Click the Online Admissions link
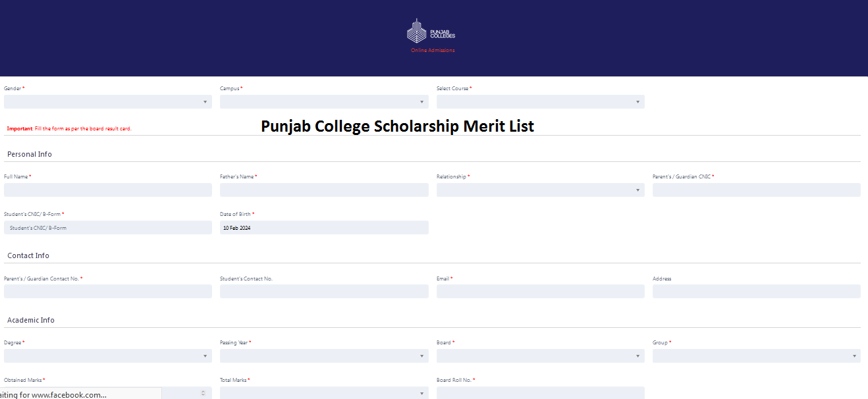 tap(432, 50)
